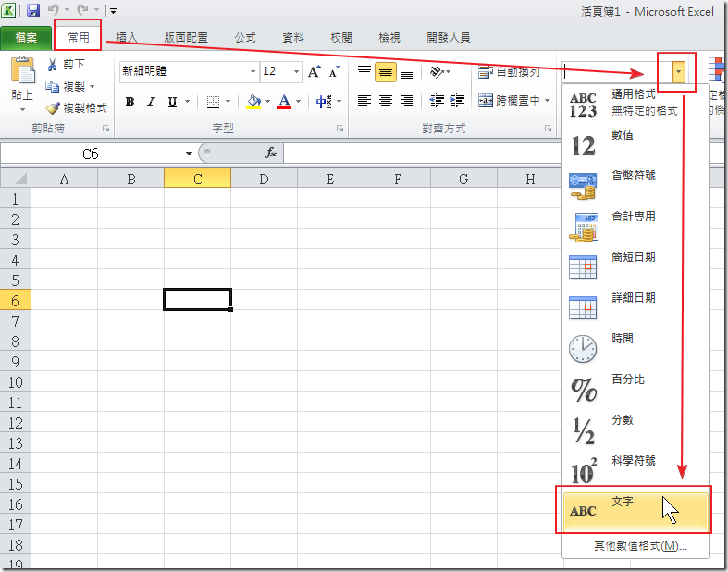Viewport: 728px width, 572px height.
Task: Open the merge options dropdown arrow
Action: 547,100
